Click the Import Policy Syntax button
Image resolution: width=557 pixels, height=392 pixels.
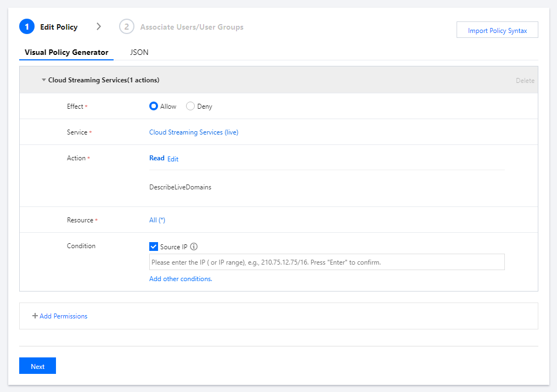pos(497,31)
